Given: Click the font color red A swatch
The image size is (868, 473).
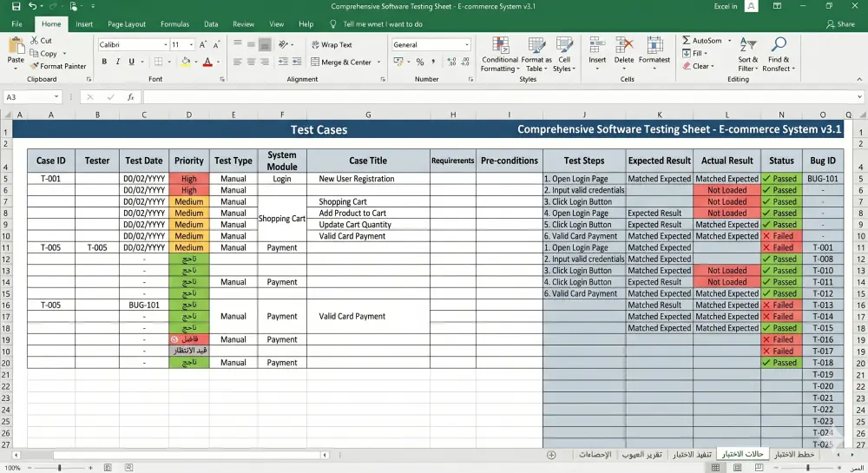Looking at the screenshot, I should click(x=207, y=62).
